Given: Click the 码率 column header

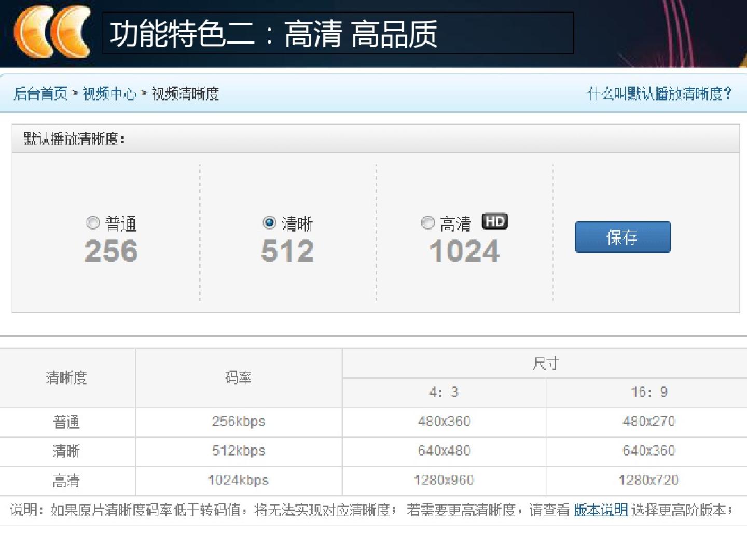Looking at the screenshot, I should [x=238, y=377].
